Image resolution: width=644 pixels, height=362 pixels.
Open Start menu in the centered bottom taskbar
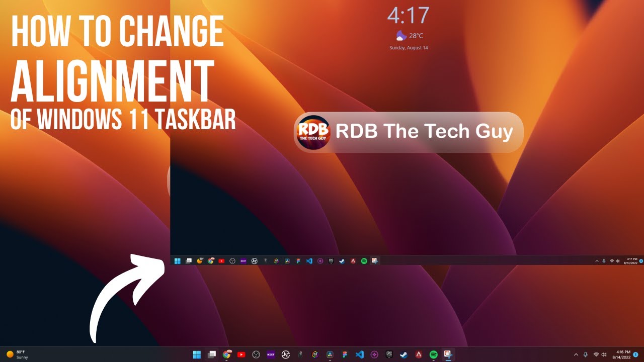pos(197,354)
